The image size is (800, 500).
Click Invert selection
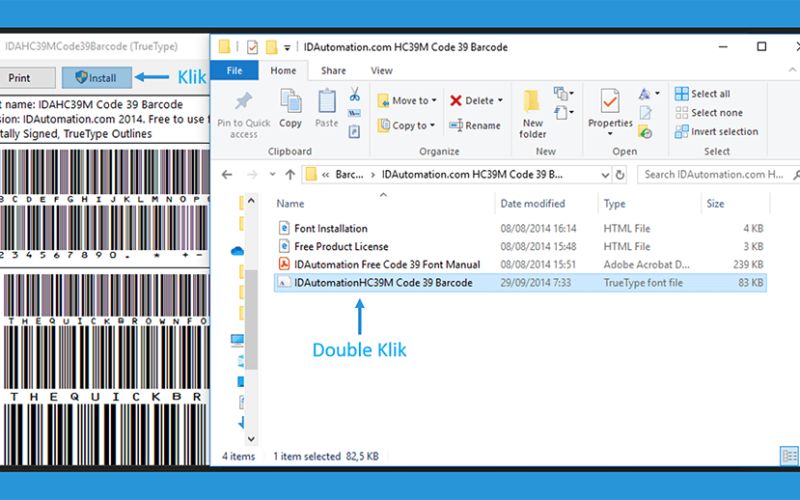tap(716, 132)
